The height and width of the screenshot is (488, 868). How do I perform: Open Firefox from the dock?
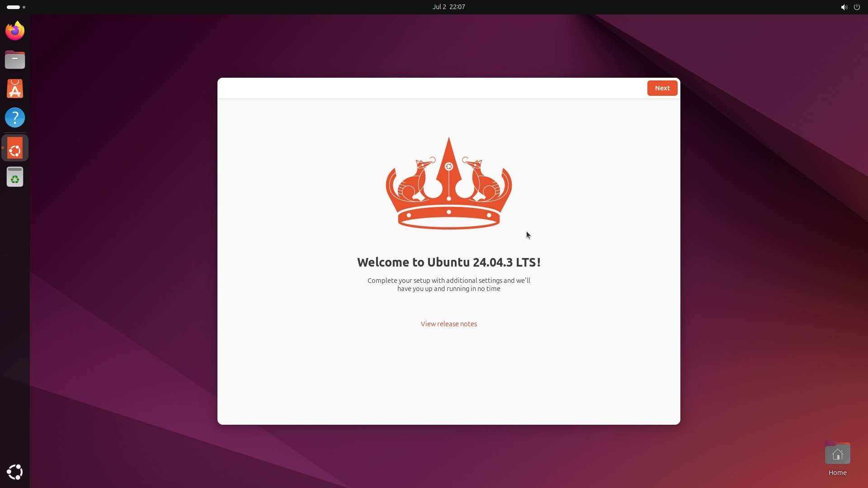14,30
